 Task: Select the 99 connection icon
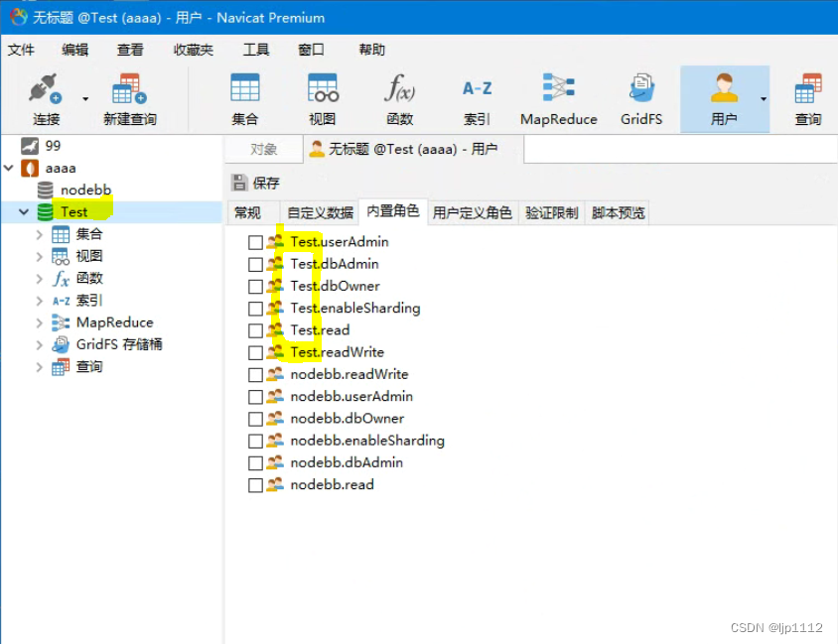30,146
